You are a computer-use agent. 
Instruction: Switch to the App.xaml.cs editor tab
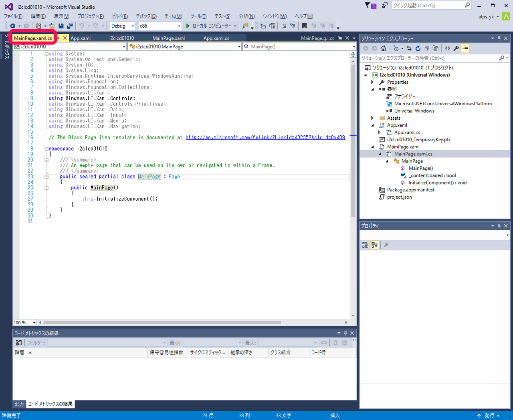click(x=216, y=38)
